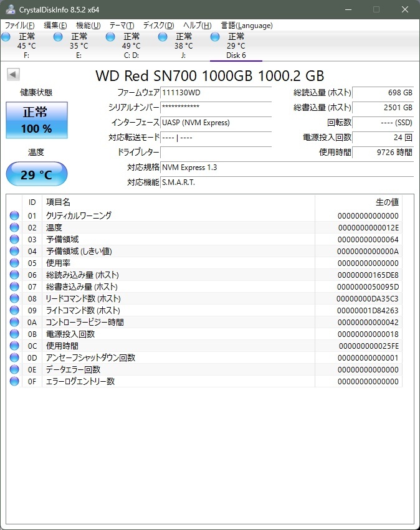Viewport: 420px width, 530px height.
Task: Click the blue status dot for ID 03 予備領域
Action: click(x=14, y=239)
